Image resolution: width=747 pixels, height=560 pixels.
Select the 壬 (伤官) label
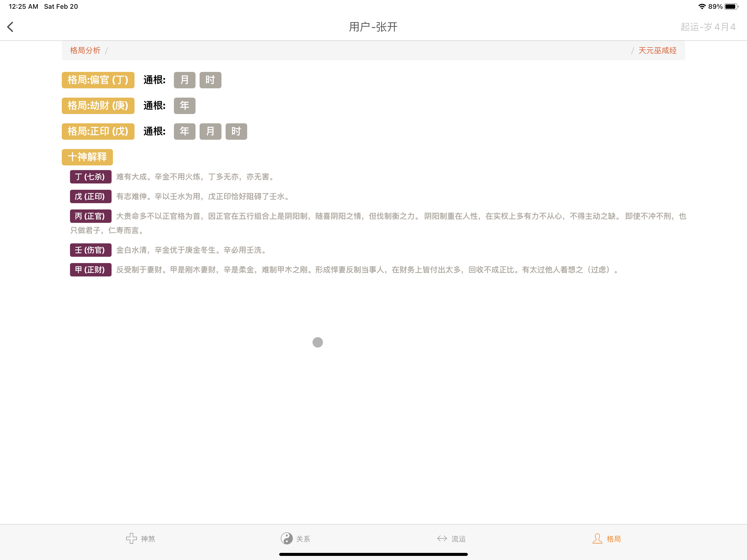(x=91, y=250)
